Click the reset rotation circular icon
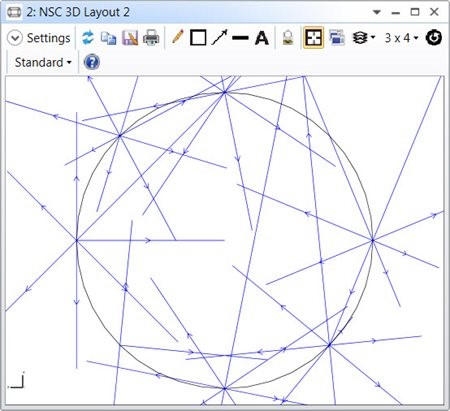Image resolution: width=450 pixels, height=411 pixels. [434, 38]
